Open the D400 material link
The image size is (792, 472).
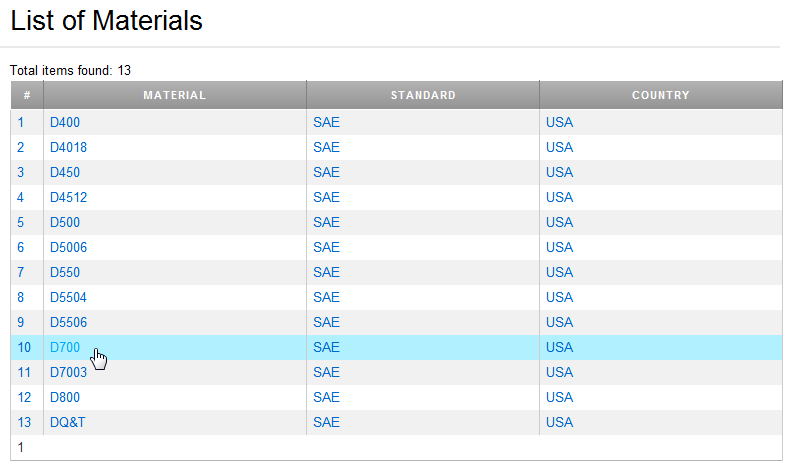coord(65,122)
